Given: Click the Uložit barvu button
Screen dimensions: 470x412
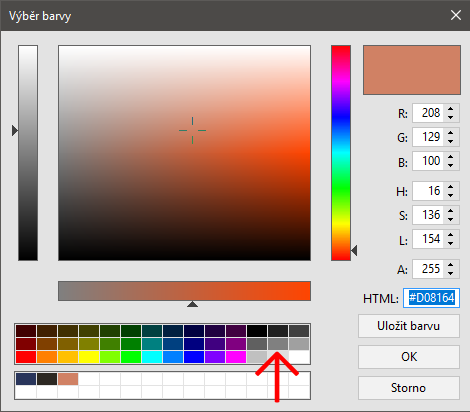Looking at the screenshot, I should point(409,326).
